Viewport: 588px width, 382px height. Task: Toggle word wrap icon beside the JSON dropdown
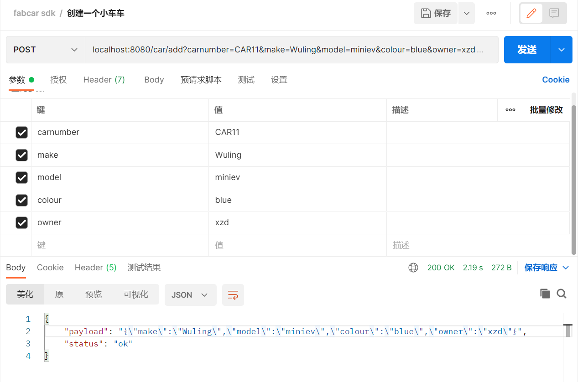[233, 295]
